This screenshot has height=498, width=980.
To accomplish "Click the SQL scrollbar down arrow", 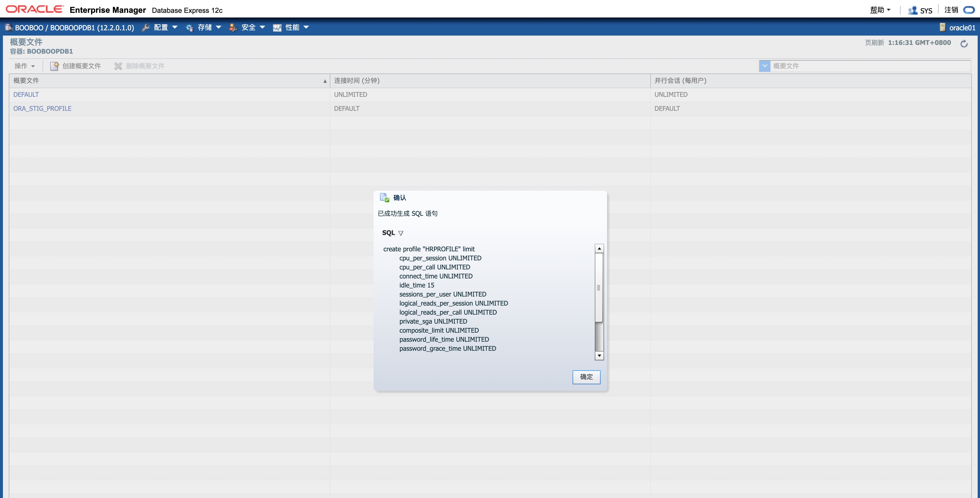I will (x=599, y=355).
